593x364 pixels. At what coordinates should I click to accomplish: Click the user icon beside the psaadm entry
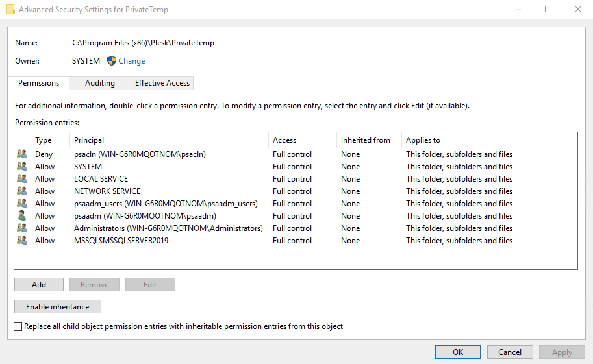(x=22, y=216)
